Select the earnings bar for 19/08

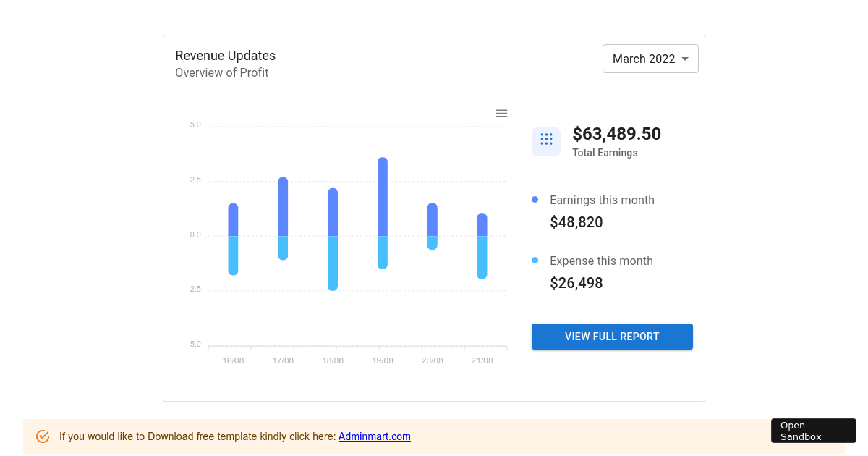[383, 196]
